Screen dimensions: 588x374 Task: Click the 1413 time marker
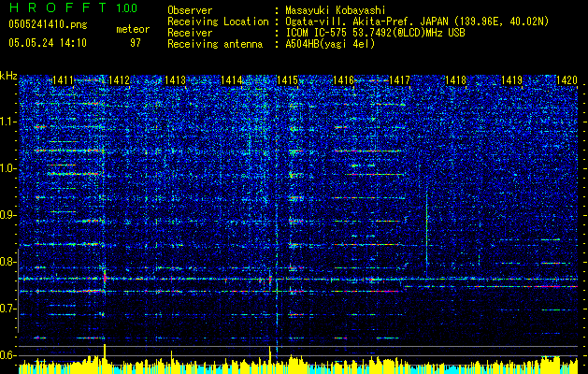(175, 79)
